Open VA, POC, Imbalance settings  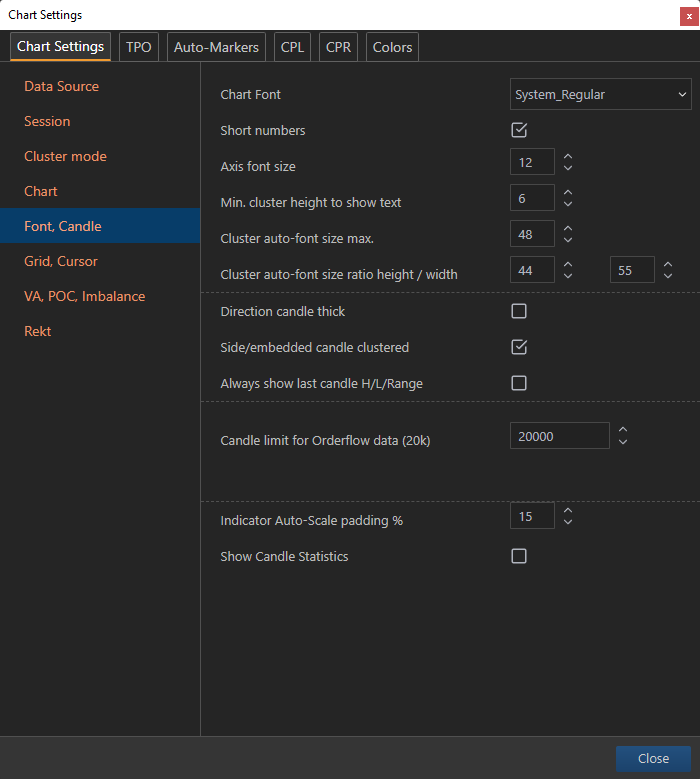pos(100,296)
